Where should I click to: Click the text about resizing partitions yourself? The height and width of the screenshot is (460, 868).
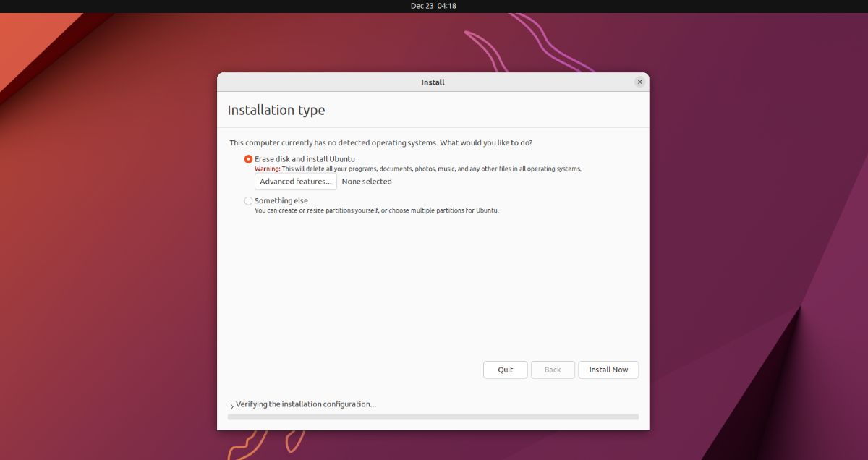click(x=377, y=211)
